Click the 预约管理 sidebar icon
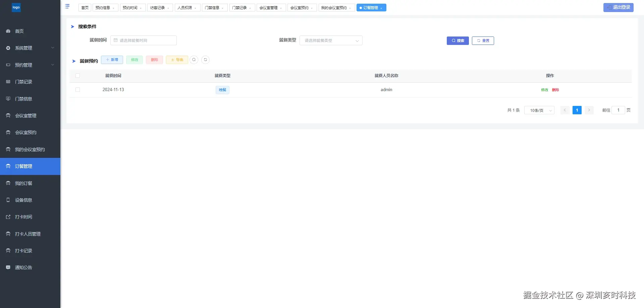The image size is (644, 308). point(8,65)
